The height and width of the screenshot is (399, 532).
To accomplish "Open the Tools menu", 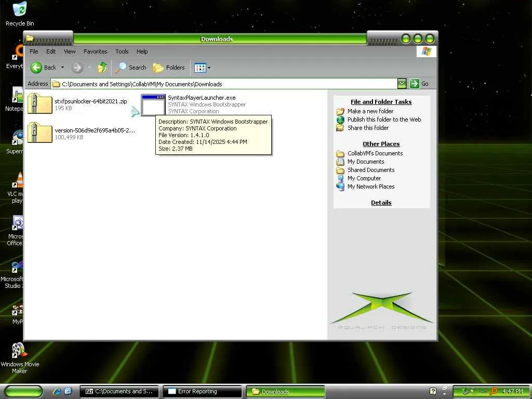I will pos(122,51).
